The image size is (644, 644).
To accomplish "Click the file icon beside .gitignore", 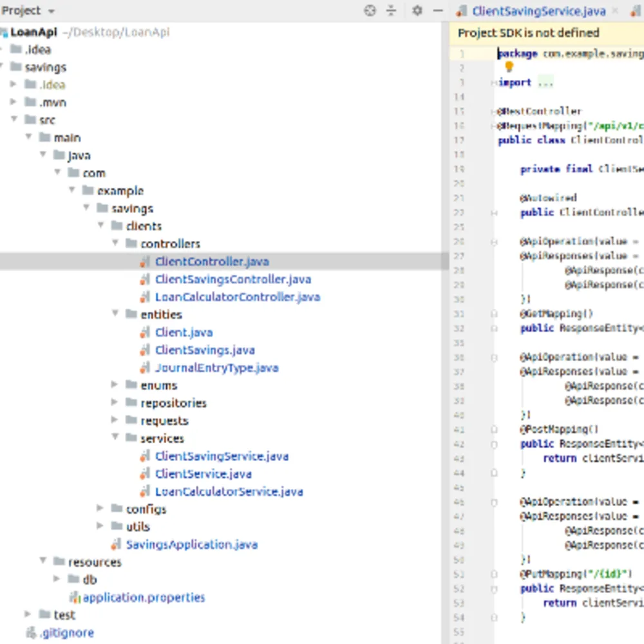I will pyautogui.click(x=31, y=633).
